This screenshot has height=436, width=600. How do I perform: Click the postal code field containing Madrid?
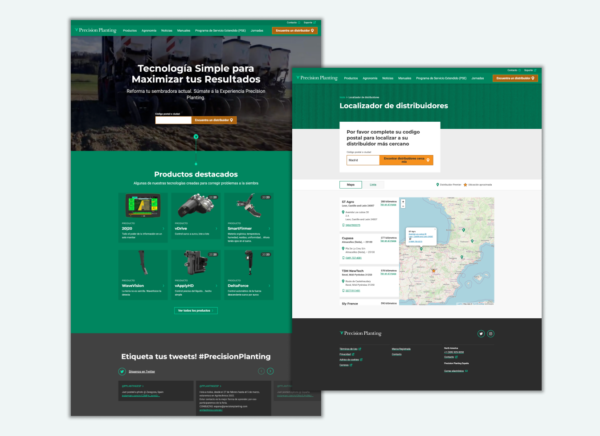363,160
